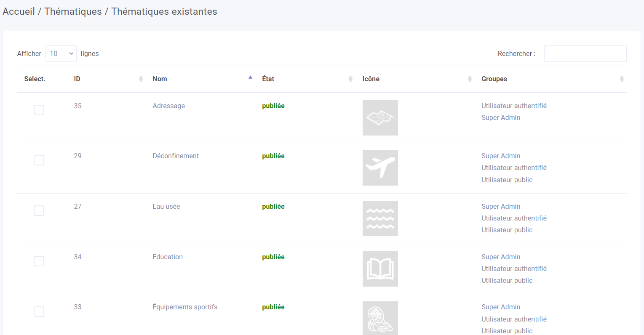Click publiée status in Équipements sportifs row
The height and width of the screenshot is (335, 644).
(x=273, y=307)
